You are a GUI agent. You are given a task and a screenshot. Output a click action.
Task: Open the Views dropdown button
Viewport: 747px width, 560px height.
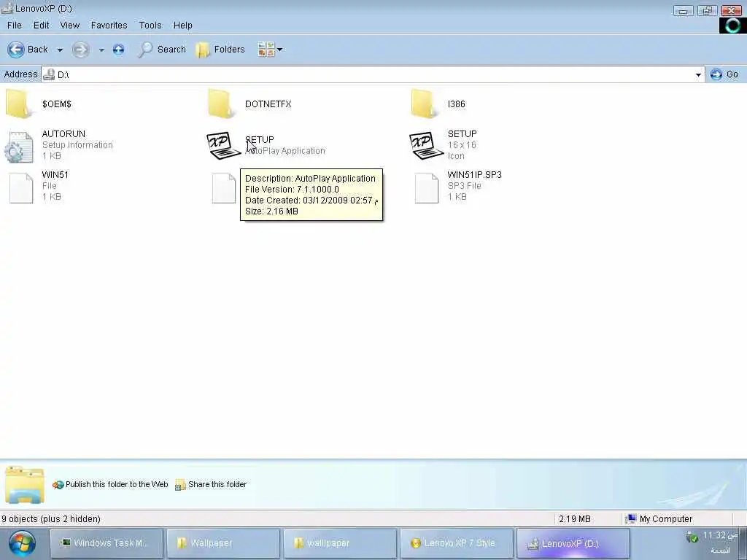270,49
